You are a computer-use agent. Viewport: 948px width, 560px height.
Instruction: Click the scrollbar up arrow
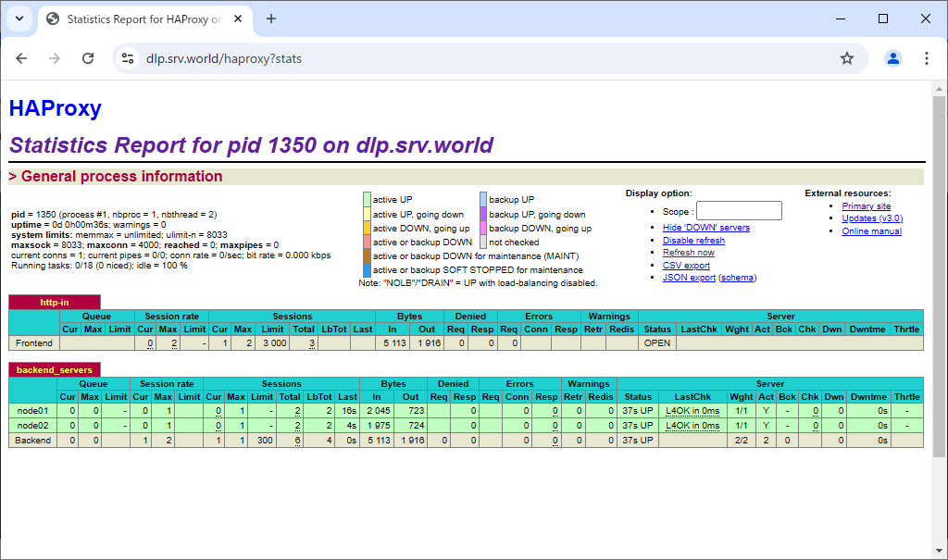click(939, 90)
